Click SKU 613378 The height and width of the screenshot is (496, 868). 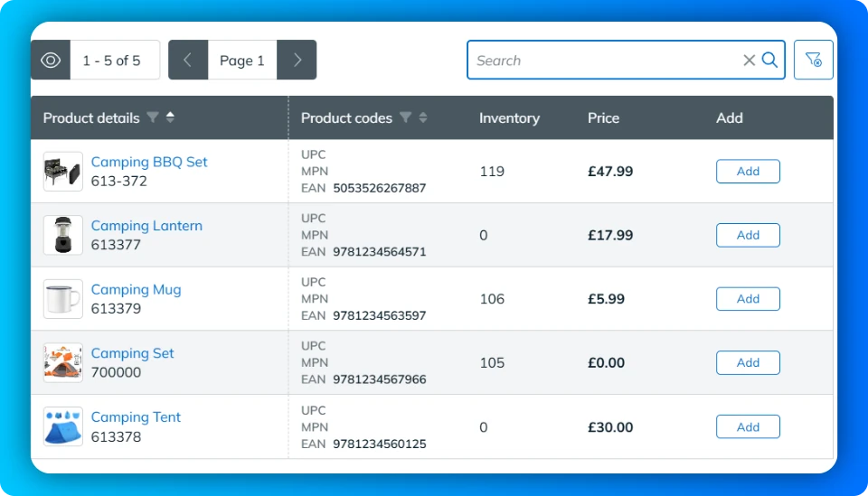(x=116, y=437)
